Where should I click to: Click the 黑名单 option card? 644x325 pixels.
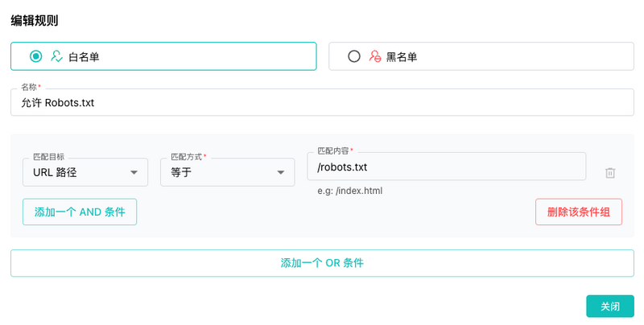tap(481, 56)
